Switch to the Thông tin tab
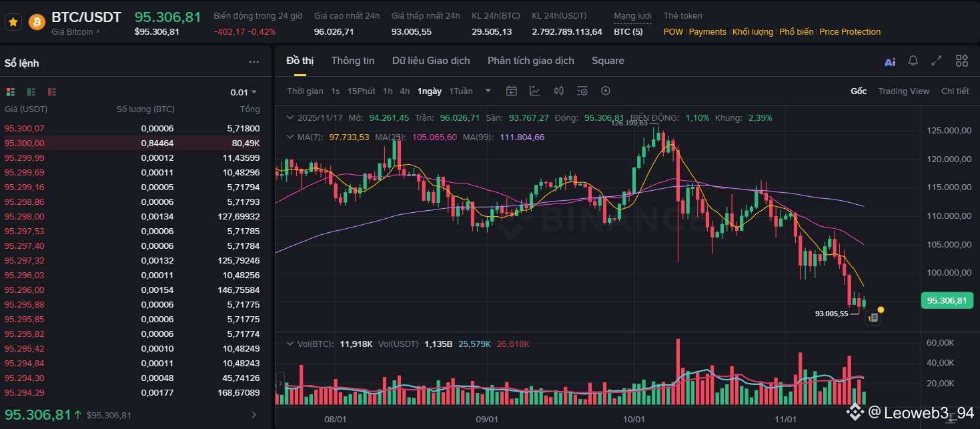This screenshot has width=980, height=429. pyautogui.click(x=353, y=61)
